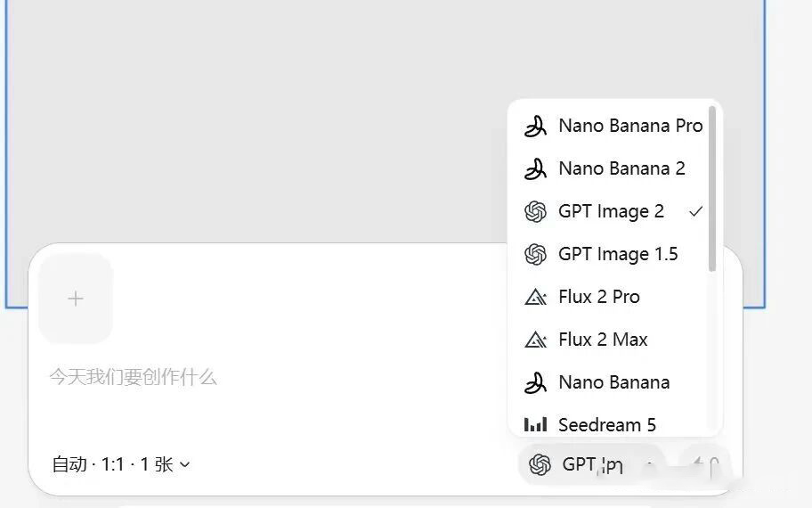The height and width of the screenshot is (508, 812).
Task: Click the OpenAI logo beside GPT Image 2
Action: pos(535,211)
